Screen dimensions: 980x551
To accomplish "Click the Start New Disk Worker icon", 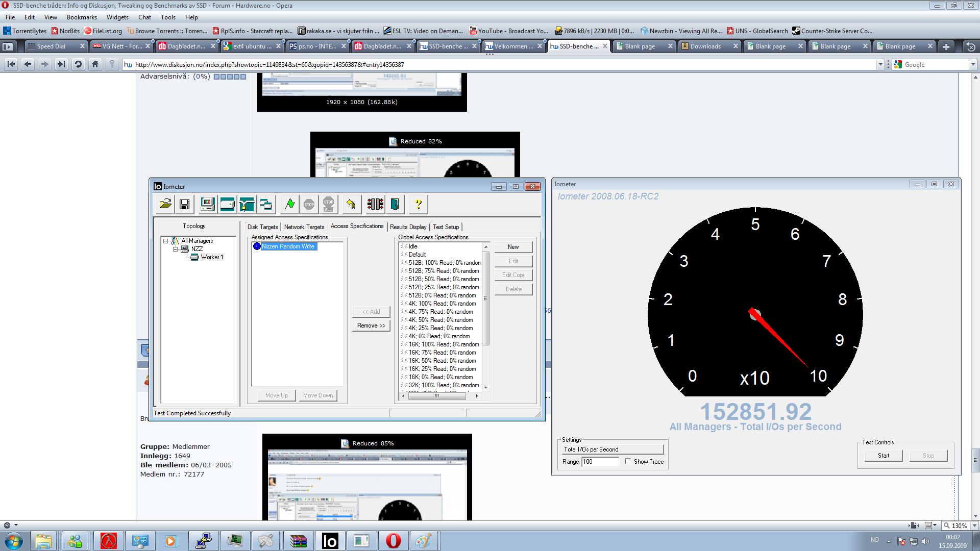I will 227,205.
